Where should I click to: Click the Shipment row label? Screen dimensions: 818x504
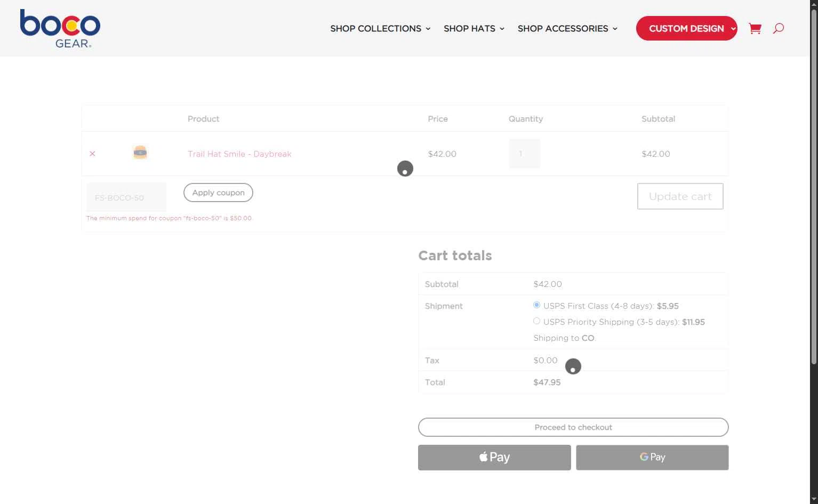coord(444,306)
